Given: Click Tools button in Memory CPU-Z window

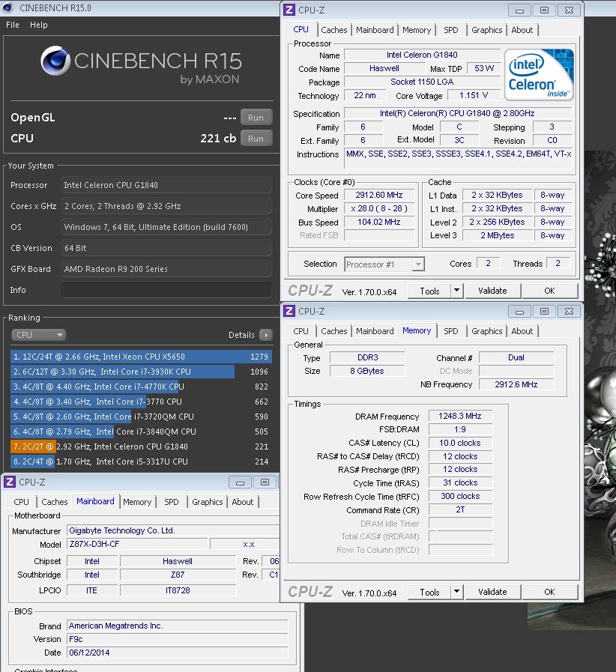Looking at the screenshot, I should 429,593.
